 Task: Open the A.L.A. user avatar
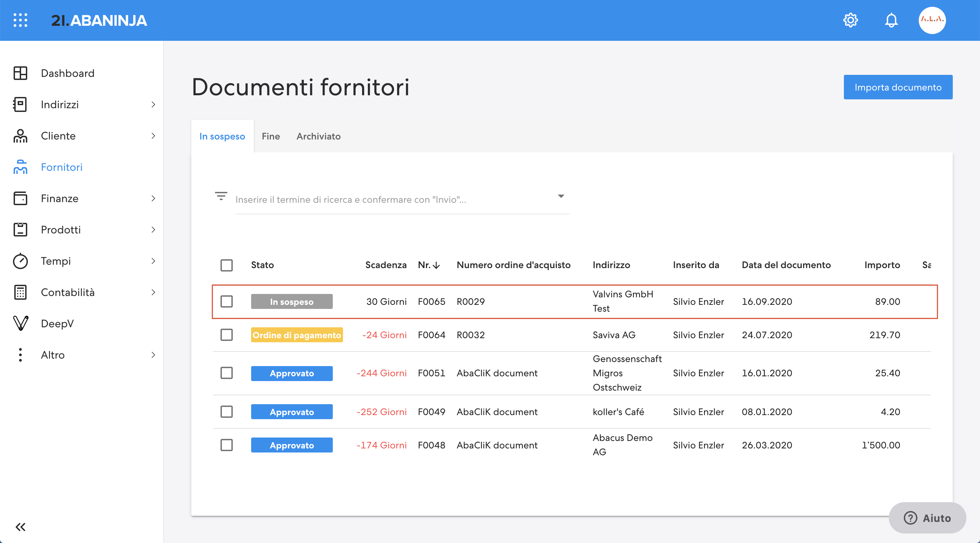[932, 20]
